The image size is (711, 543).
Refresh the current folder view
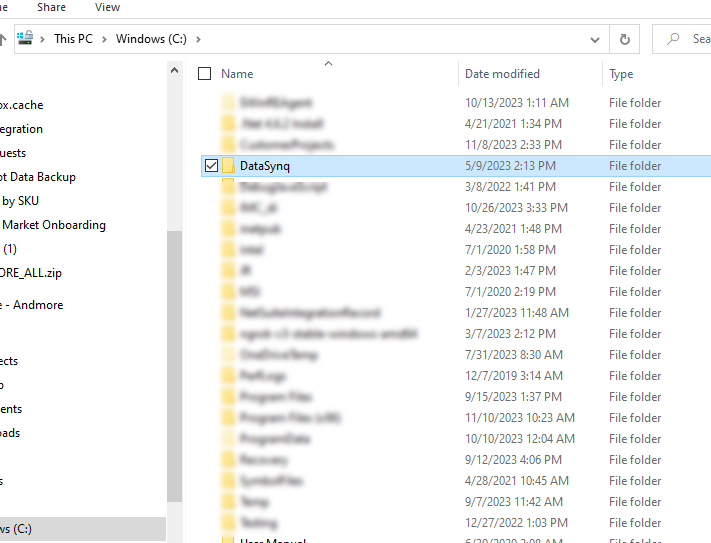pyautogui.click(x=625, y=39)
